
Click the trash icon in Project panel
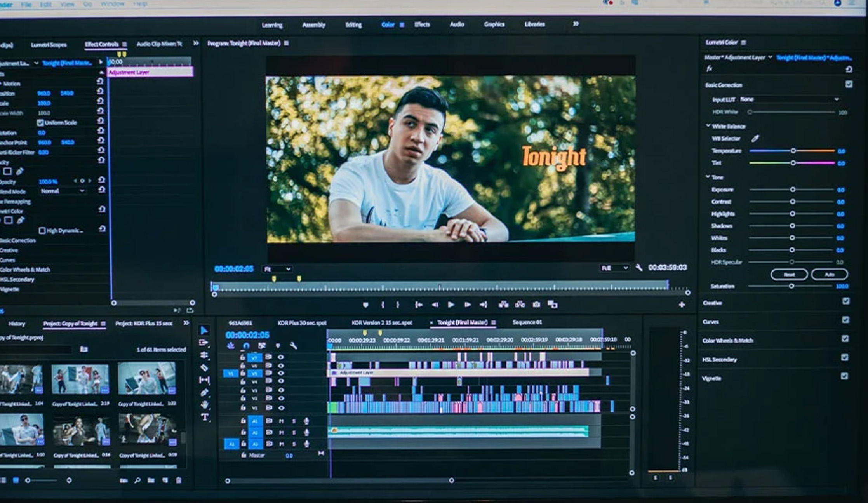coord(179,480)
